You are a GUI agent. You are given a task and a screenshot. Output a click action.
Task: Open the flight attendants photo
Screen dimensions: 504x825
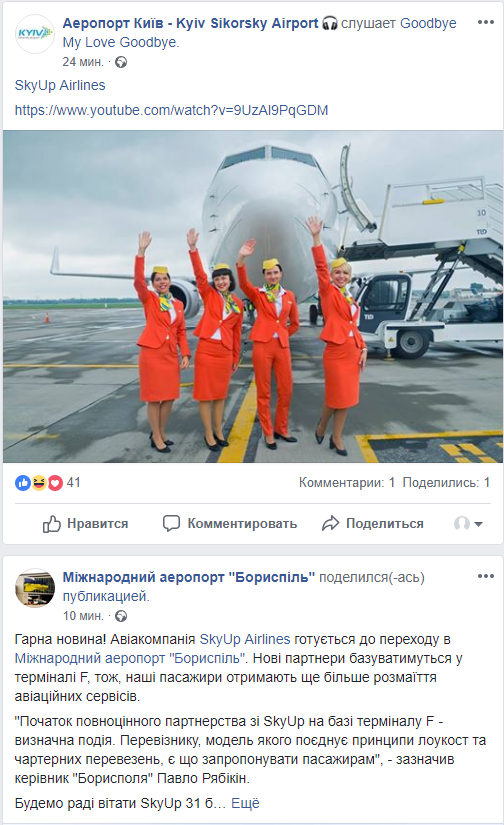[253, 297]
